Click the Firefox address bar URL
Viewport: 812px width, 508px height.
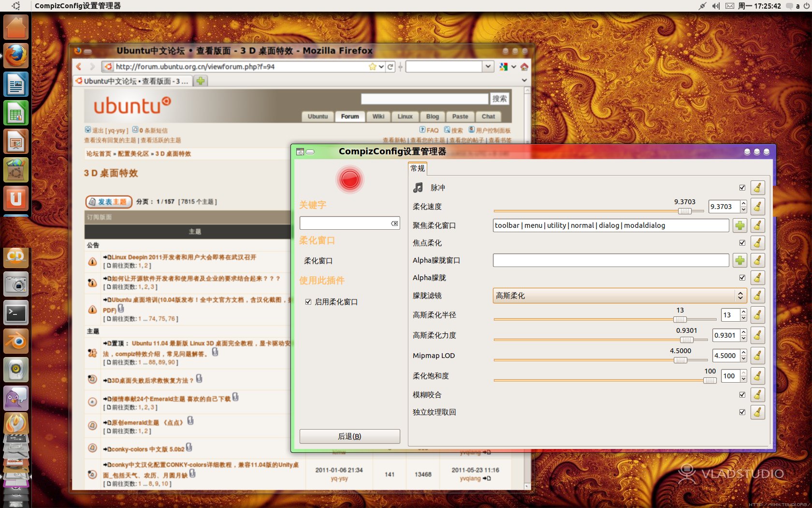point(195,67)
